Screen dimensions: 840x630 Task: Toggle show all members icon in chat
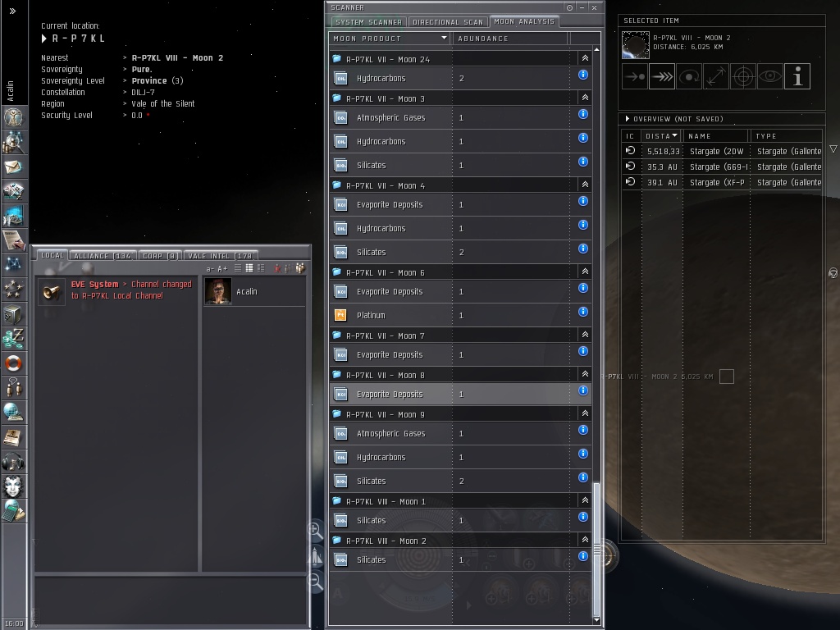tap(300, 268)
